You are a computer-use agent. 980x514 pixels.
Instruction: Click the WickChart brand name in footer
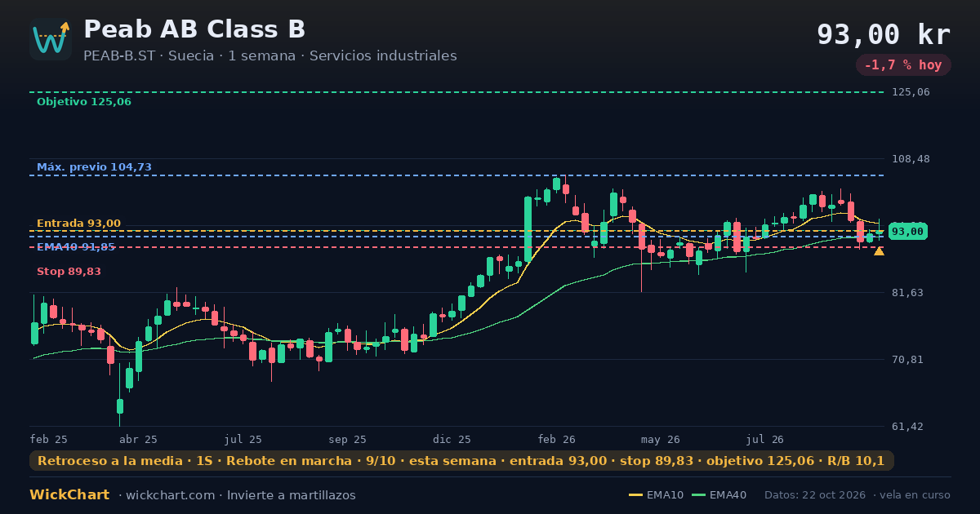[x=69, y=495]
